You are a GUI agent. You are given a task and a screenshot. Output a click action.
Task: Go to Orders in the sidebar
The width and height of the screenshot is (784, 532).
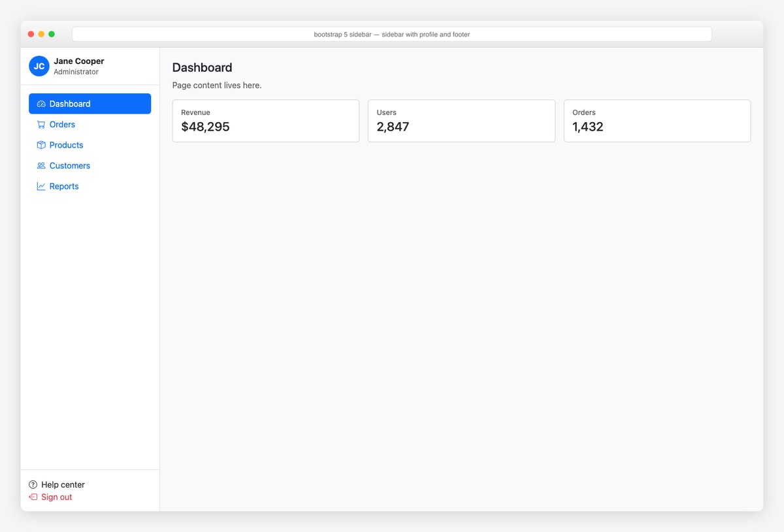coord(90,125)
